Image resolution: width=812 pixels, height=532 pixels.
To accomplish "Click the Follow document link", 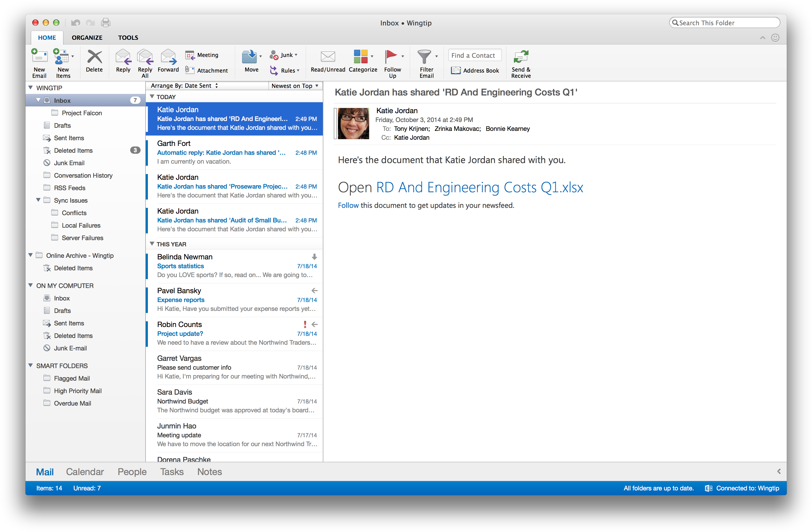I will click(348, 205).
